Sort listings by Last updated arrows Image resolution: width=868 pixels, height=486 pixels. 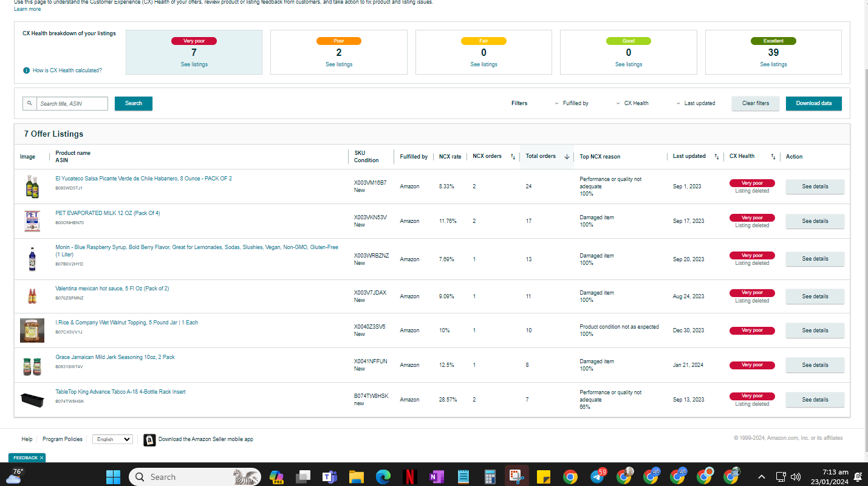click(x=717, y=157)
